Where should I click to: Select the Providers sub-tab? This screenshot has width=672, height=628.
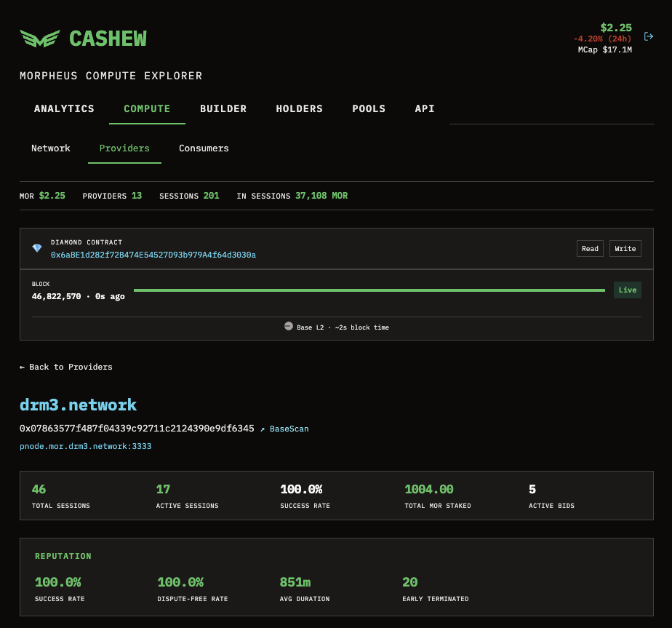(124, 148)
